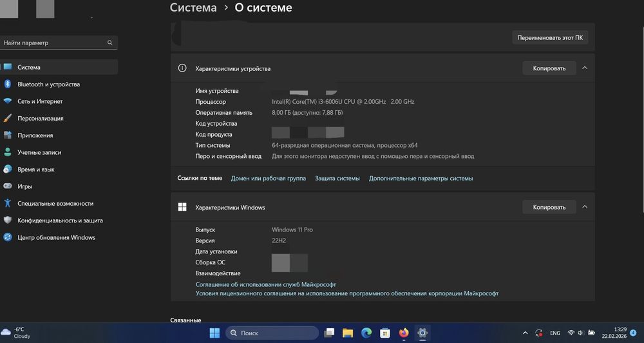Switch the ENG input language indicator

555,333
